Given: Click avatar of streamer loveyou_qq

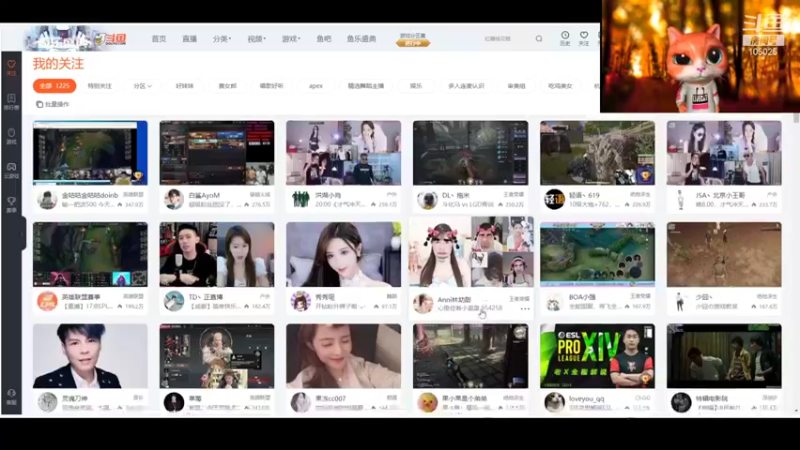Looking at the screenshot, I should click(x=554, y=402).
